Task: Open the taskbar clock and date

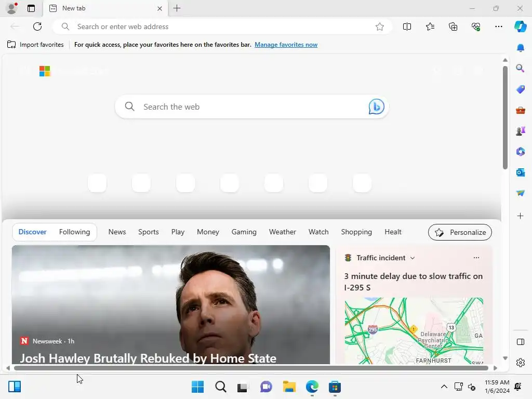Action: (x=497, y=387)
